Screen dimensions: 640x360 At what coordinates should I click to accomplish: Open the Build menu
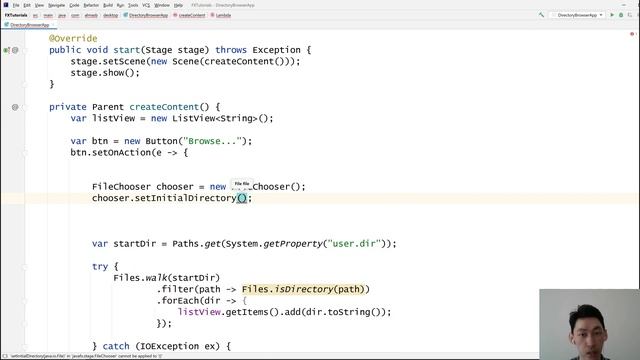[x=108, y=5]
